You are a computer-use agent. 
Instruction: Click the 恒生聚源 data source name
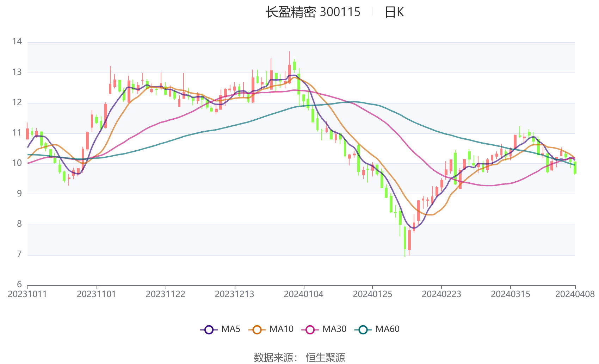click(x=325, y=357)
